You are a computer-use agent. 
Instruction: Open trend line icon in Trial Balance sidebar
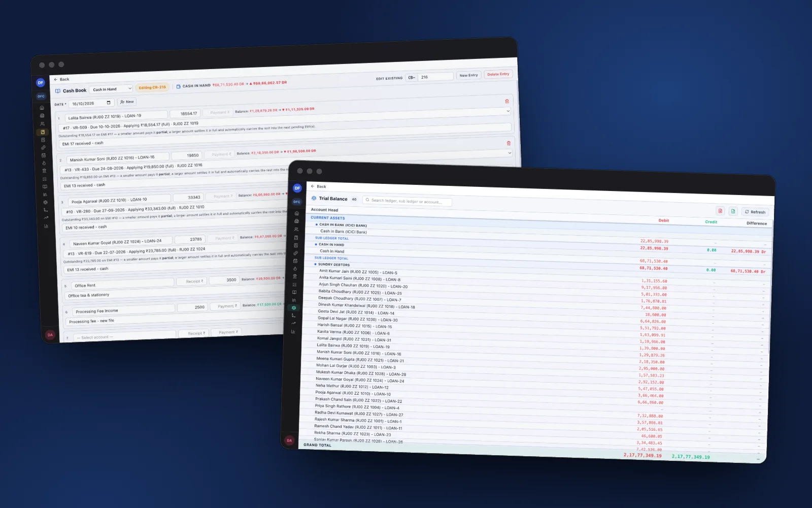click(x=293, y=323)
